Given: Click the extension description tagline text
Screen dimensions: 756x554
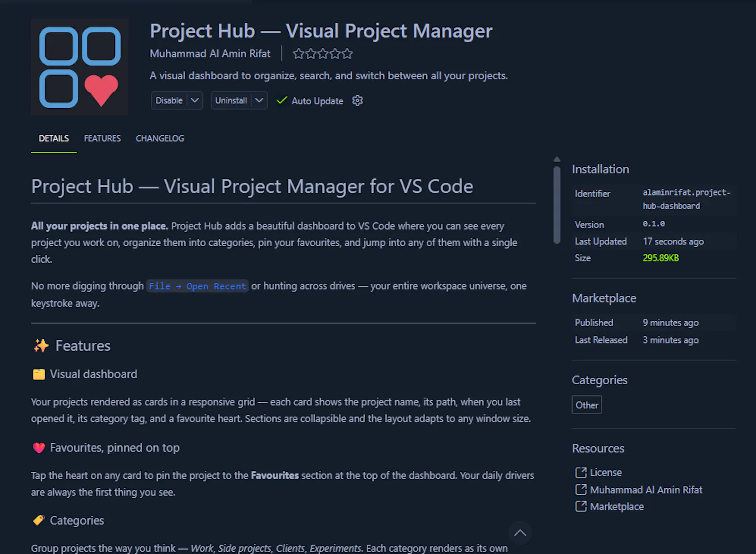Looking at the screenshot, I should coord(329,76).
